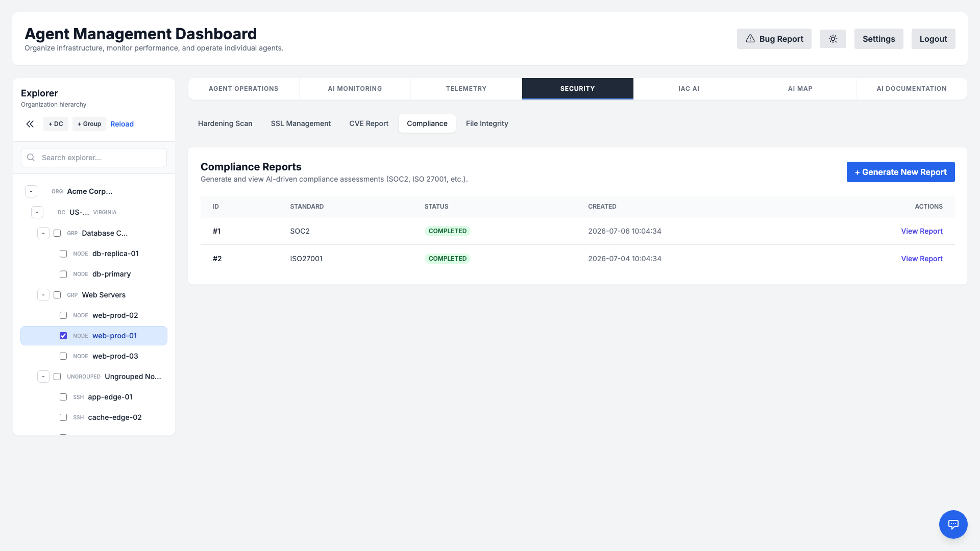
Task: Click Generate New Report button
Action: [900, 172]
